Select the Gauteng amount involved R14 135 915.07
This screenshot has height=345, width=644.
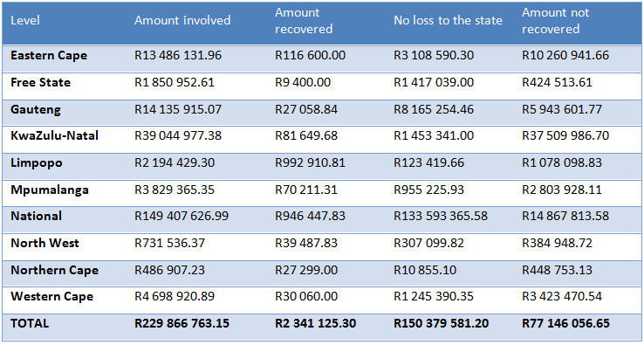click(178, 110)
